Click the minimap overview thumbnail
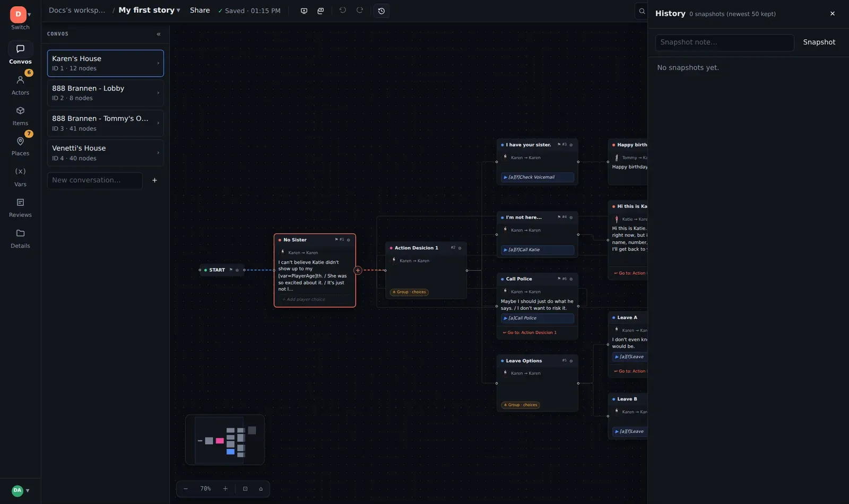Viewport: 849px width, 504px height. point(225,440)
